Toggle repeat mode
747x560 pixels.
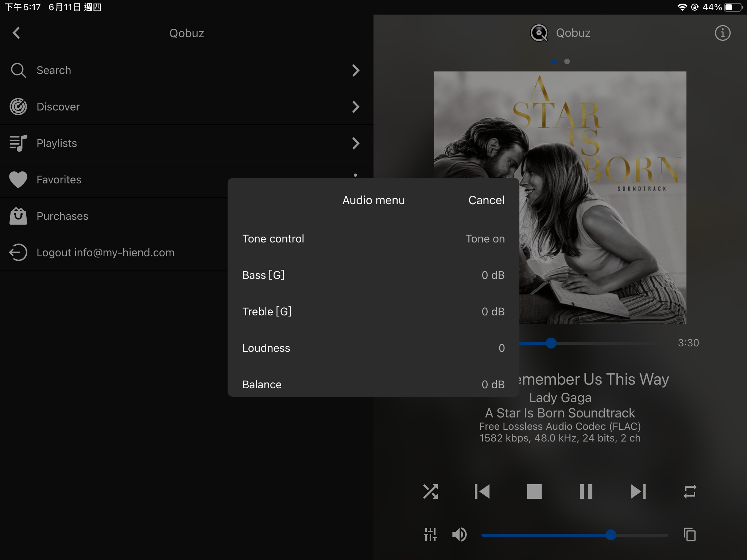(690, 491)
